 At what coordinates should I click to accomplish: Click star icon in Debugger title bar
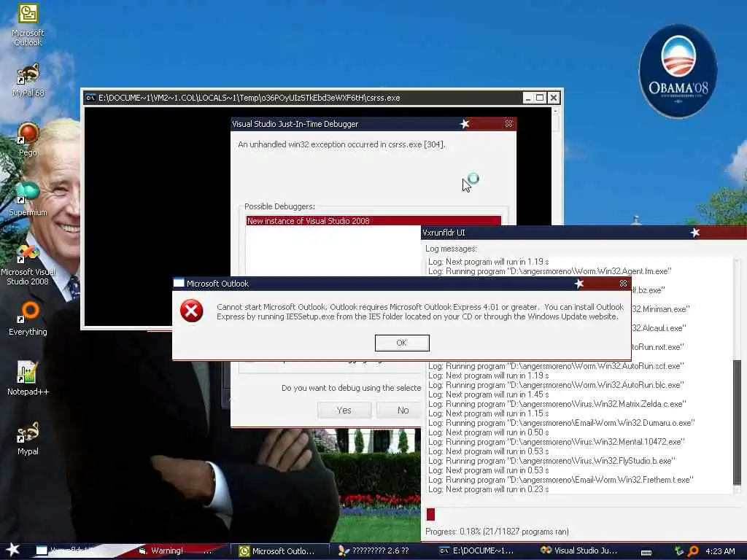(465, 124)
